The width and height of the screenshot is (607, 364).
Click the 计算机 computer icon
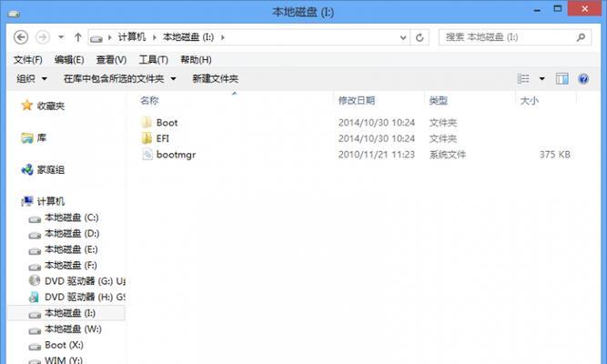pyautogui.click(x=27, y=201)
